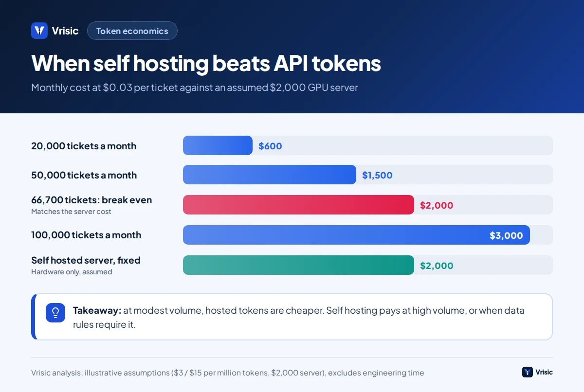Click the 'Hardware only, assumed' note
The height and width of the screenshot is (392, 584).
pyautogui.click(x=72, y=272)
